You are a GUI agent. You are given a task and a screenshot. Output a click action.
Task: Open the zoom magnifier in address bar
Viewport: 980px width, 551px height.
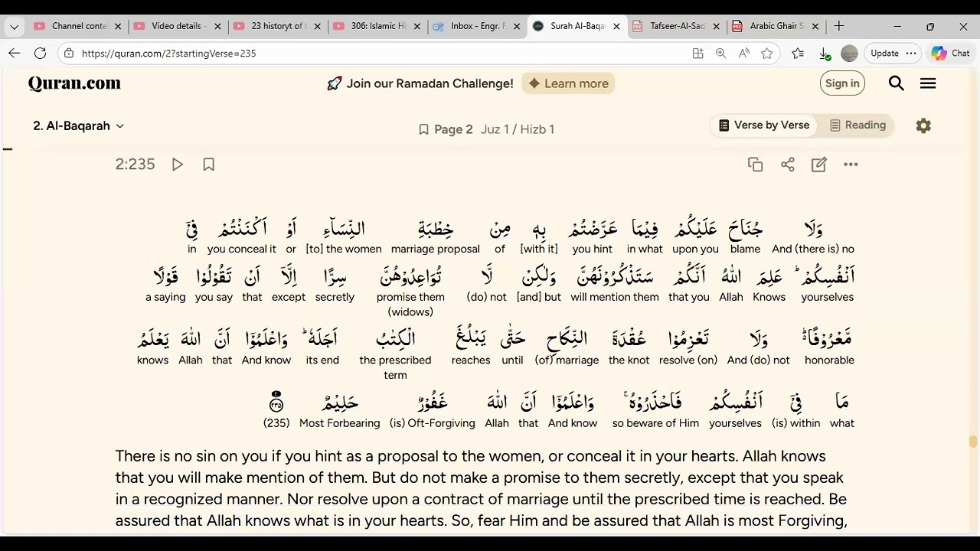[x=720, y=54]
